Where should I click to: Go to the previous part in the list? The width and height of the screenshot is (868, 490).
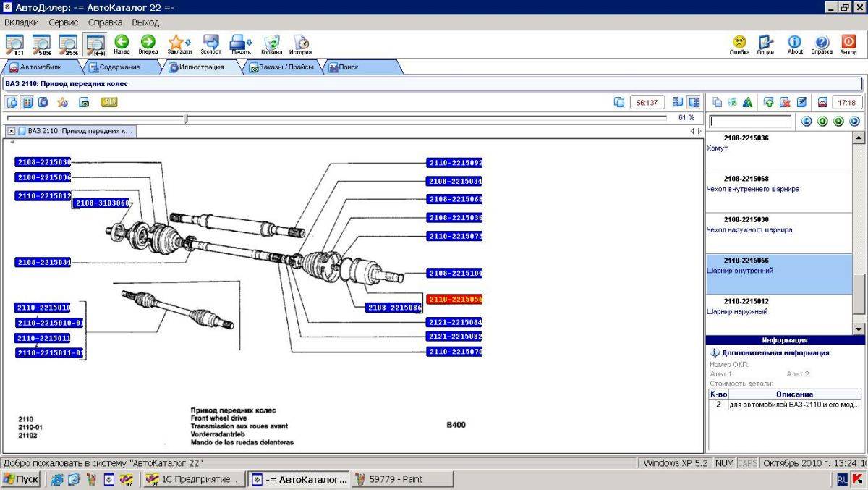point(822,122)
